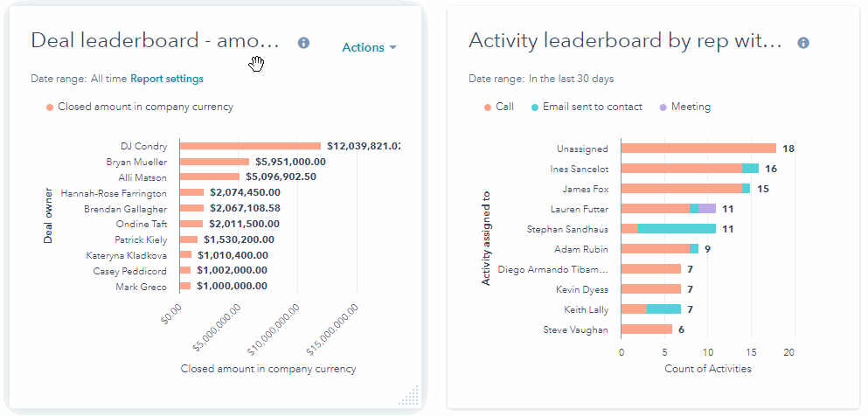868x416 pixels.
Task: Click Stephan Sandhaus's teal email segment
Action: (677, 229)
